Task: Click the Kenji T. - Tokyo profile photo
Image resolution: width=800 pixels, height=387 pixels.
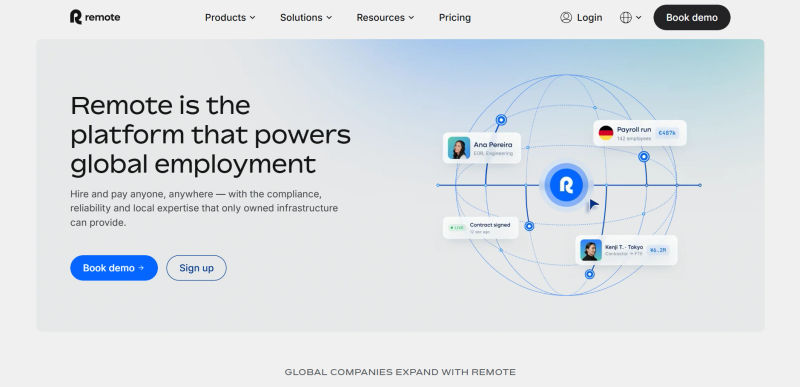Action: pyautogui.click(x=591, y=250)
